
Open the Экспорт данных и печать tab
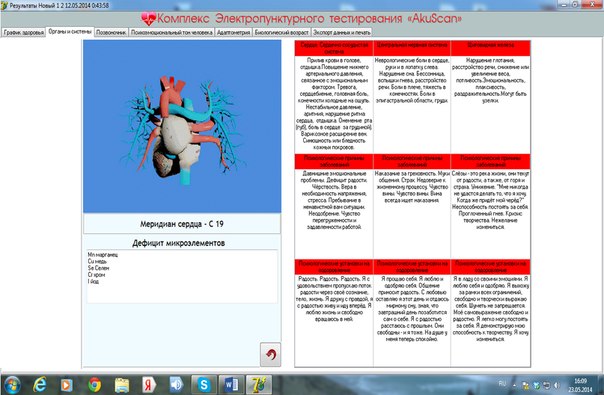pos(342,32)
